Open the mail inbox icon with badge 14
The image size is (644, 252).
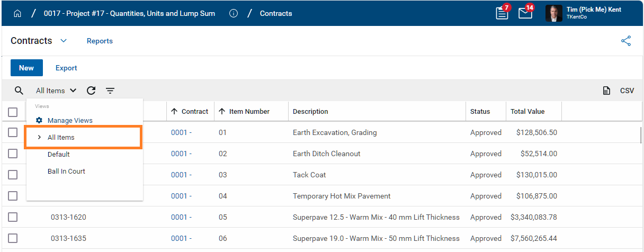point(525,13)
